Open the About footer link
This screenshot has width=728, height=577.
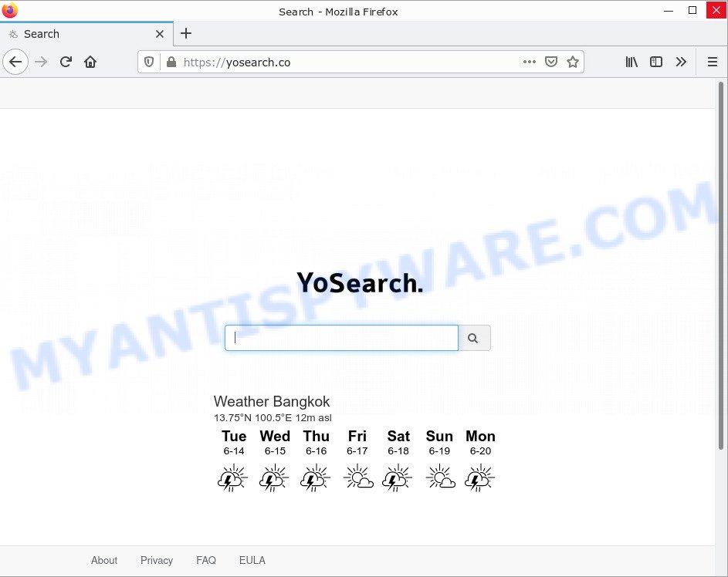point(104,560)
